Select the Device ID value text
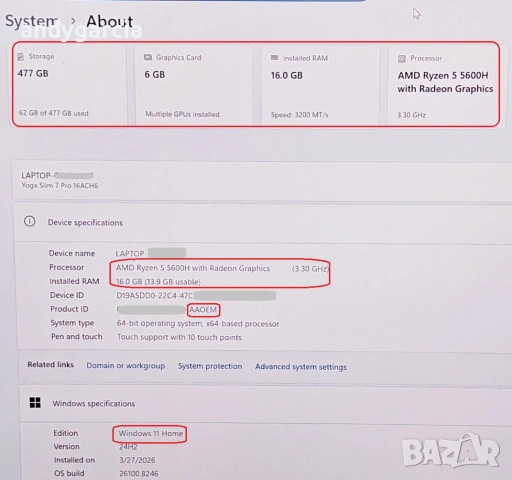This screenshot has height=480, width=512. 196,296
